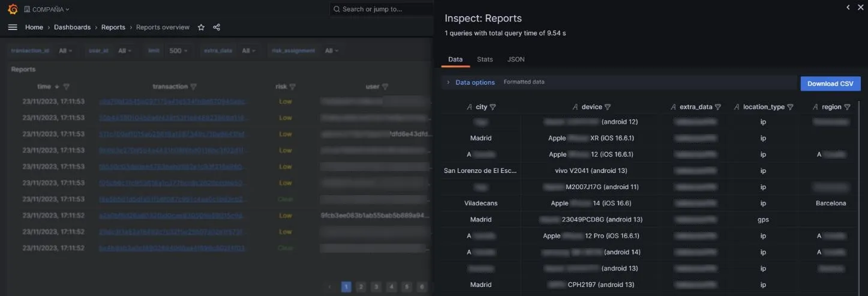Viewport: 868px width, 296px height.
Task: Click the location_type column header
Action: [x=764, y=107]
